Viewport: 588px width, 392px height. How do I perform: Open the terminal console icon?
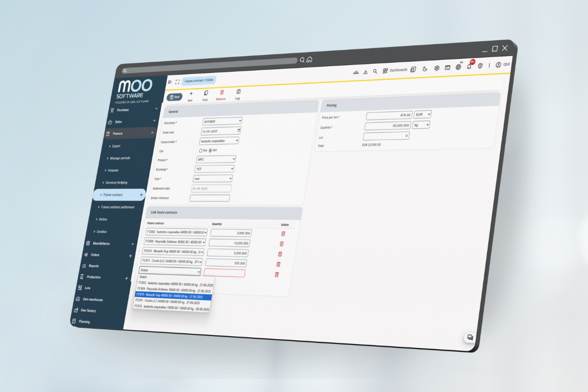[x=447, y=68]
